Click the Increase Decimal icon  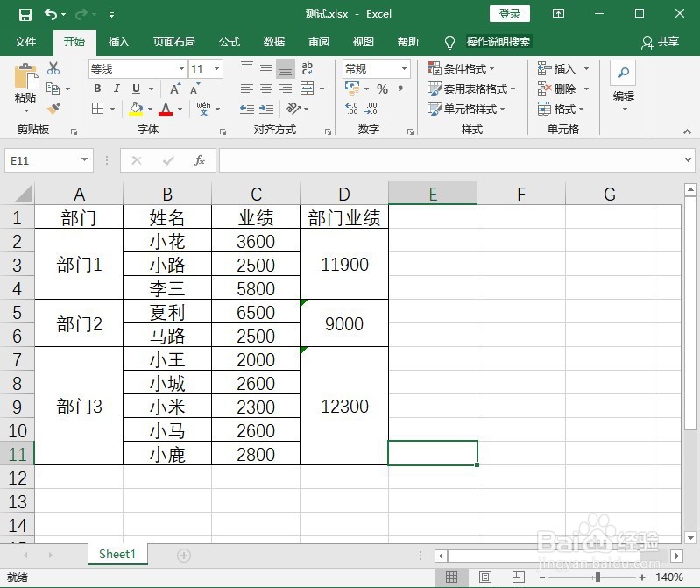pyautogui.click(x=352, y=108)
